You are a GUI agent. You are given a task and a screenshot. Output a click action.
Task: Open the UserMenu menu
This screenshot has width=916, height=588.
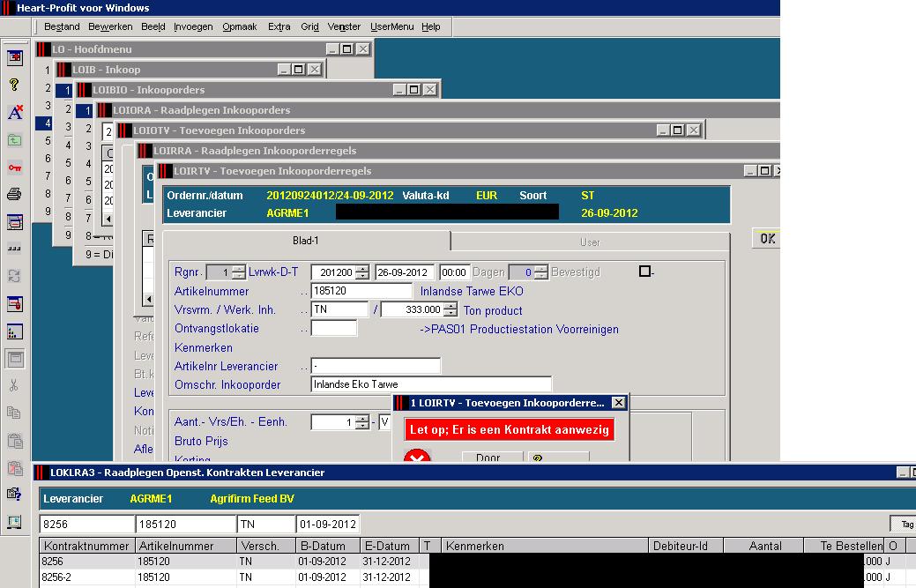(392, 26)
